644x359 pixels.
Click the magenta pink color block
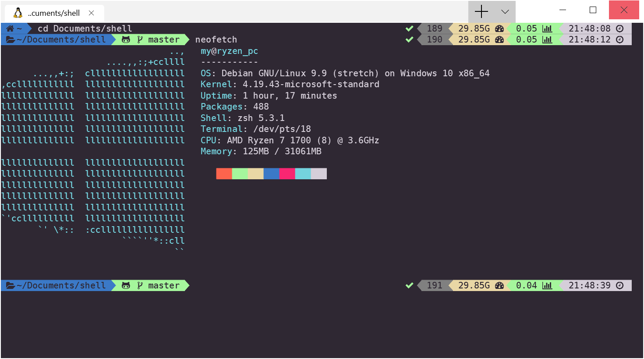287,174
